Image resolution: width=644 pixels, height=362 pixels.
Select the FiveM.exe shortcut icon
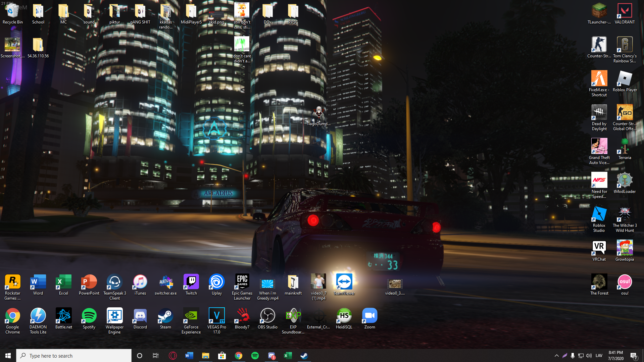pyautogui.click(x=599, y=84)
